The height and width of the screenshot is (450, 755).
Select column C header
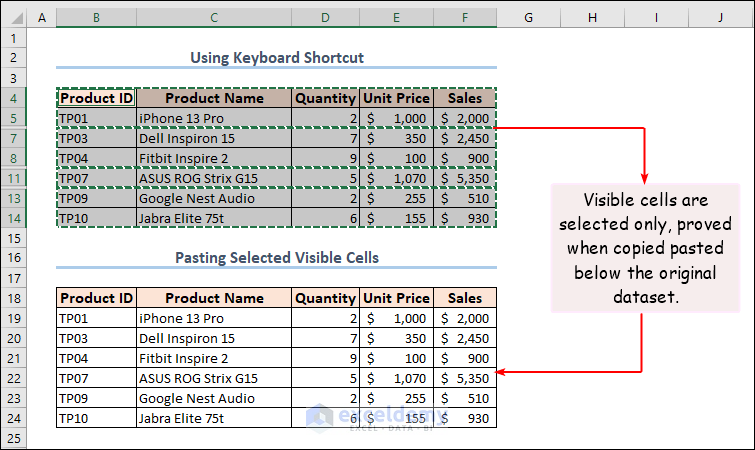[214, 18]
